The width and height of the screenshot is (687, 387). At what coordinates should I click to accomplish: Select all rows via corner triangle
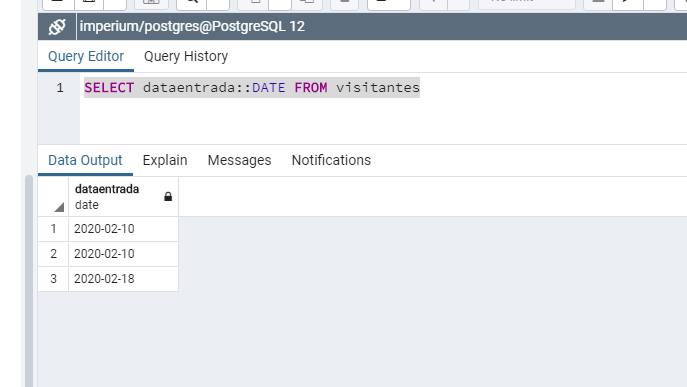[59, 207]
